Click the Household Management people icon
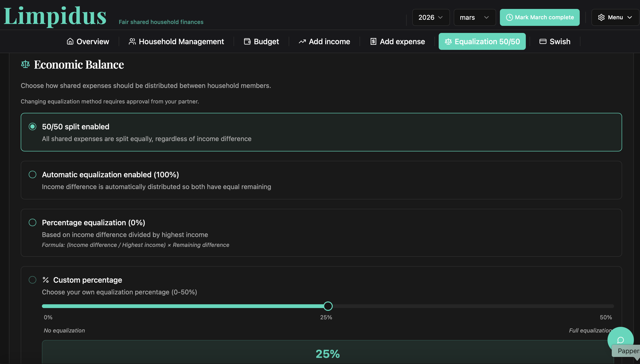Screen dimensions: 640x364 (x=132, y=41)
